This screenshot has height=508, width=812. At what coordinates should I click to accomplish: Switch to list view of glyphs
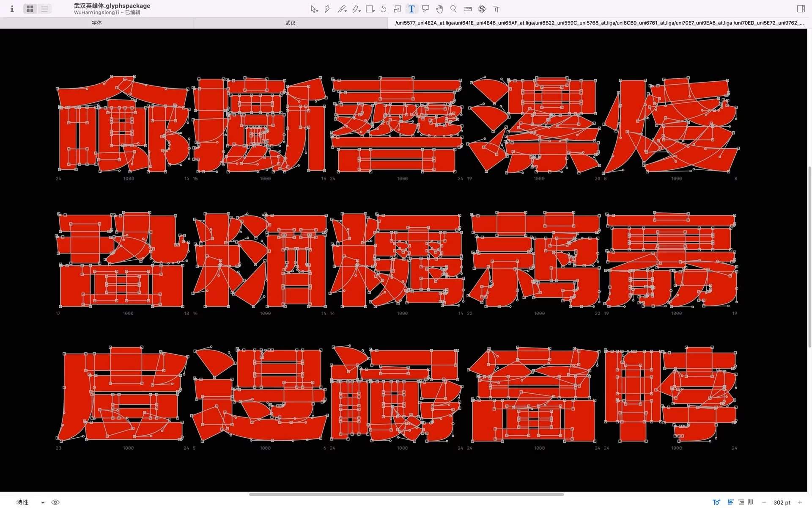point(44,9)
